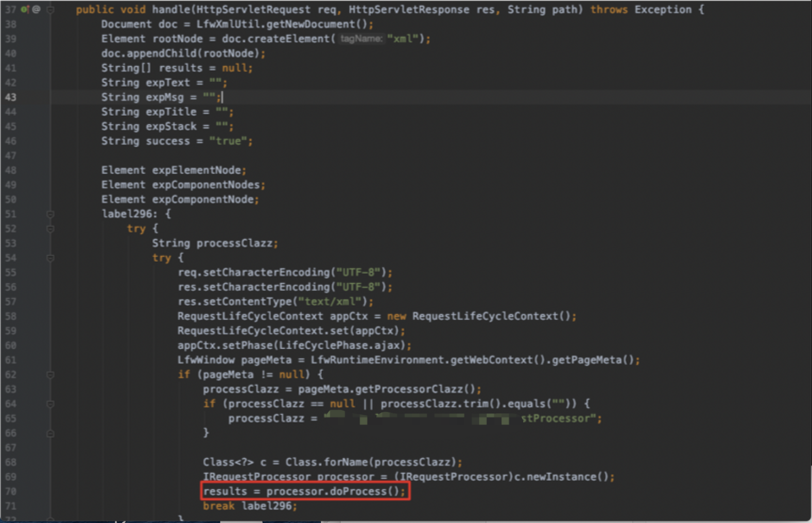Click the tagName parameter hint

[x=361, y=39]
